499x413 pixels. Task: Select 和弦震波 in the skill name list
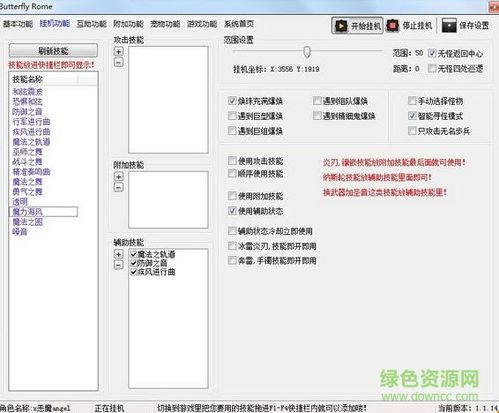coord(27,92)
